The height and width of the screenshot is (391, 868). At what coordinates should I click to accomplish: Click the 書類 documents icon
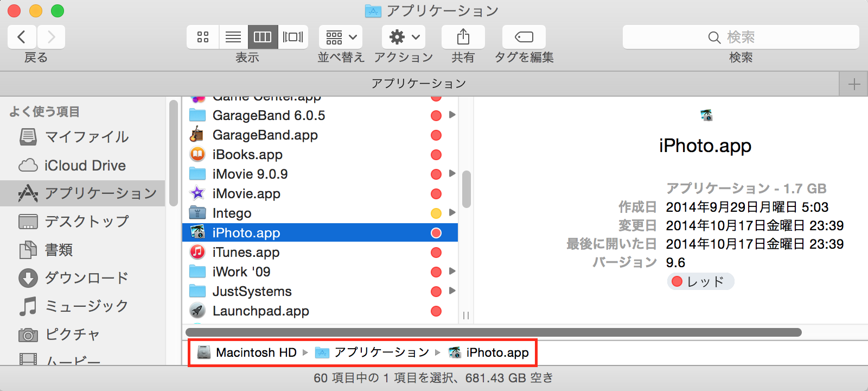pyautogui.click(x=28, y=250)
